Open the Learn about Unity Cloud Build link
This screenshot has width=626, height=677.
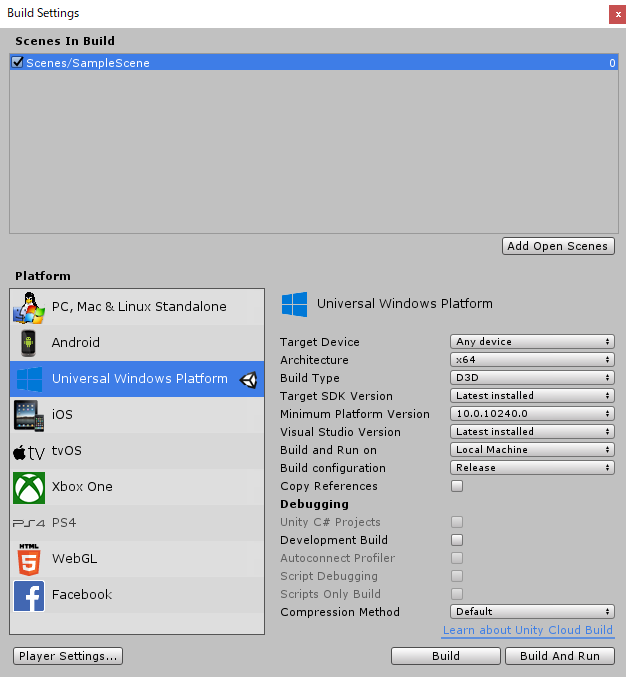pyautogui.click(x=528, y=630)
